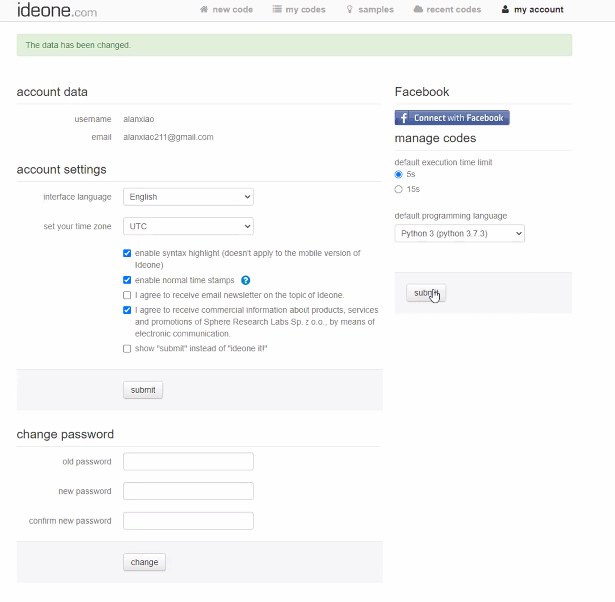
Task: Select the 5s execution time limit
Action: 398,174
